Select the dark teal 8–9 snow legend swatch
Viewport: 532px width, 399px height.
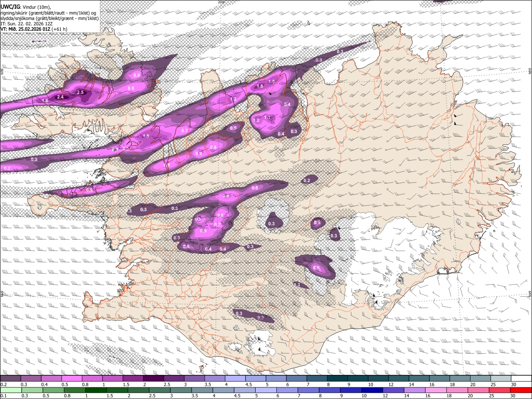coord(337,379)
